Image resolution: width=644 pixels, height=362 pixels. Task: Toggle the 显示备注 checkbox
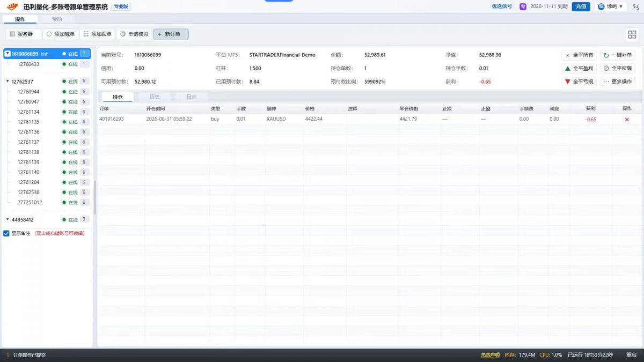tap(6, 233)
